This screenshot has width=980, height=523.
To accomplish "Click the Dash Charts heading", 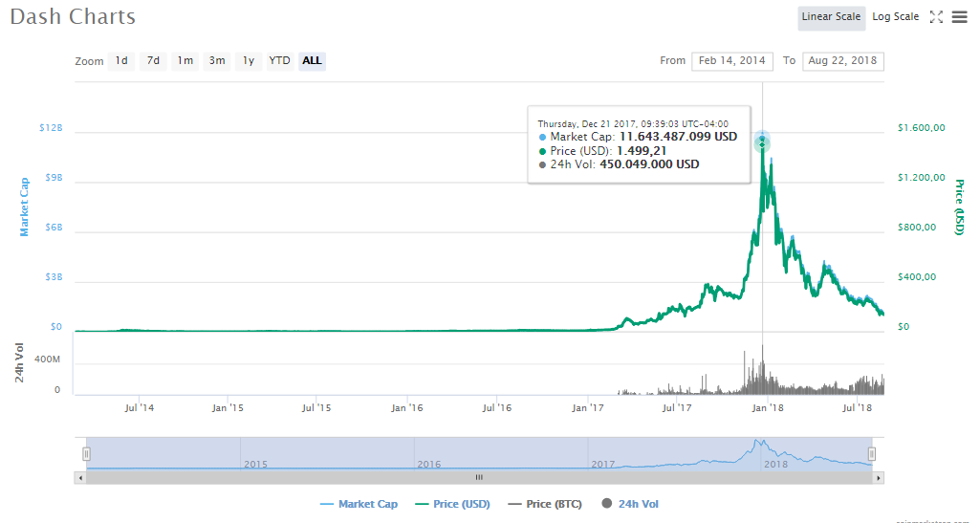I will [73, 16].
